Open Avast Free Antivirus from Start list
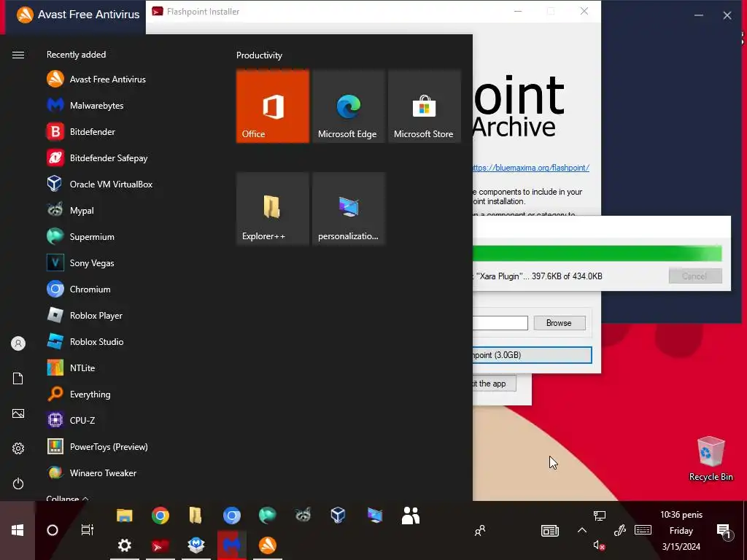 [x=97, y=79]
